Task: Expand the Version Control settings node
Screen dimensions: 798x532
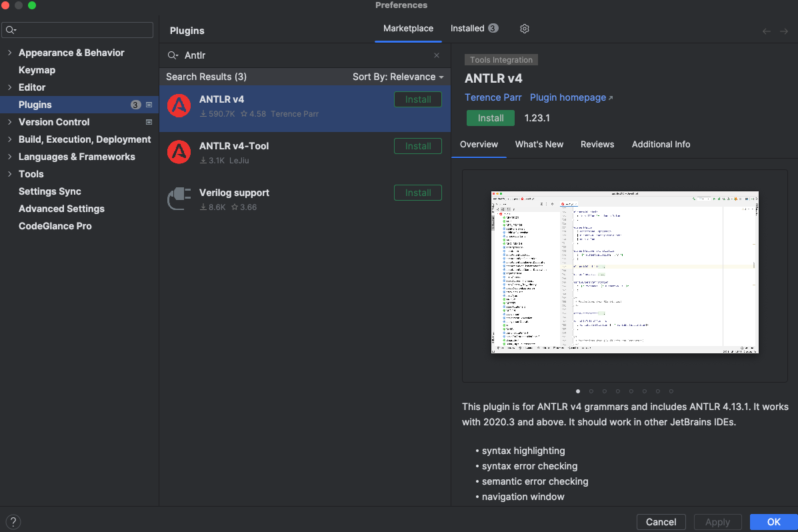Action: (x=9, y=122)
